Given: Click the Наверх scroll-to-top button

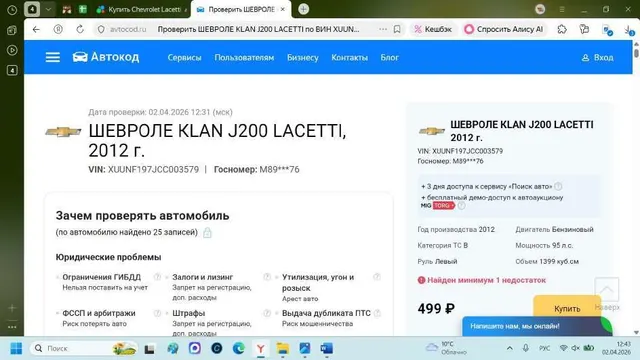Looking at the screenshot, I should coord(607,294).
